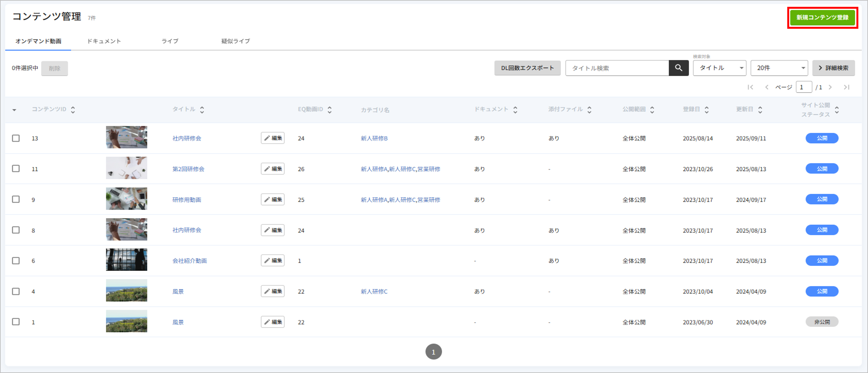The width and height of the screenshot is (868, 373).
Task: Click 非公開 status badge for content ID 1
Action: pos(822,322)
